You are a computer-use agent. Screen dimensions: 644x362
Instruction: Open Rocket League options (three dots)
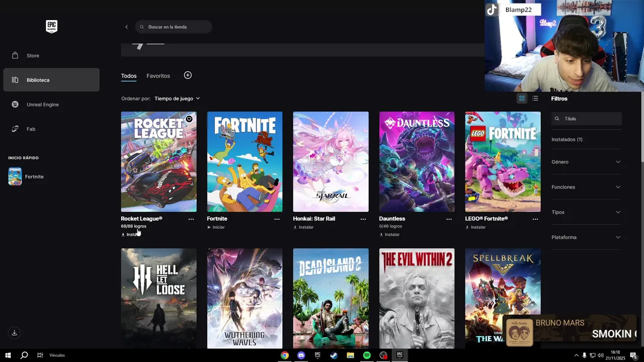point(191,219)
